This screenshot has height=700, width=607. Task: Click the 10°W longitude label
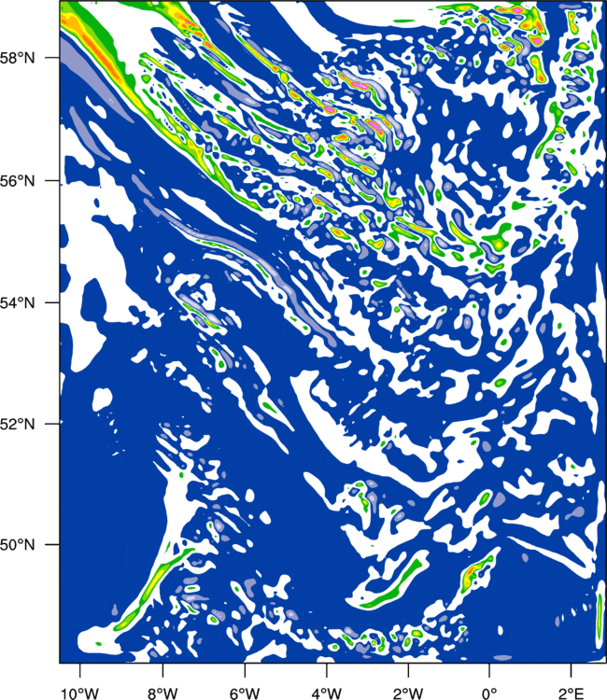(80, 693)
